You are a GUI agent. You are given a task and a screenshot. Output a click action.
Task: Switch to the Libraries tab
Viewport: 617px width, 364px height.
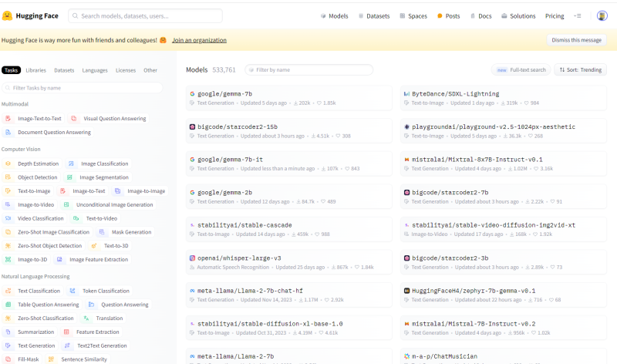coord(35,70)
